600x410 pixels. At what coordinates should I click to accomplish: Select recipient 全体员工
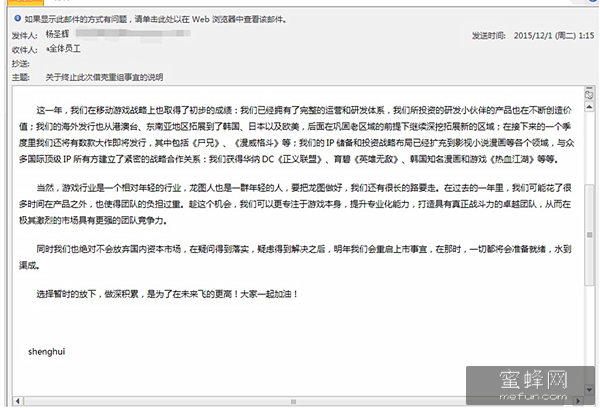pos(64,49)
